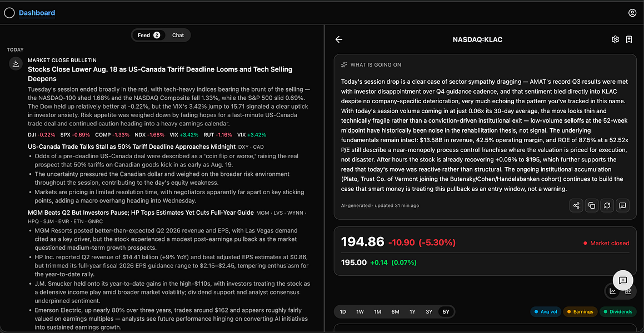
Task: Click the DJI -0.22% ticker
Action: (41, 134)
